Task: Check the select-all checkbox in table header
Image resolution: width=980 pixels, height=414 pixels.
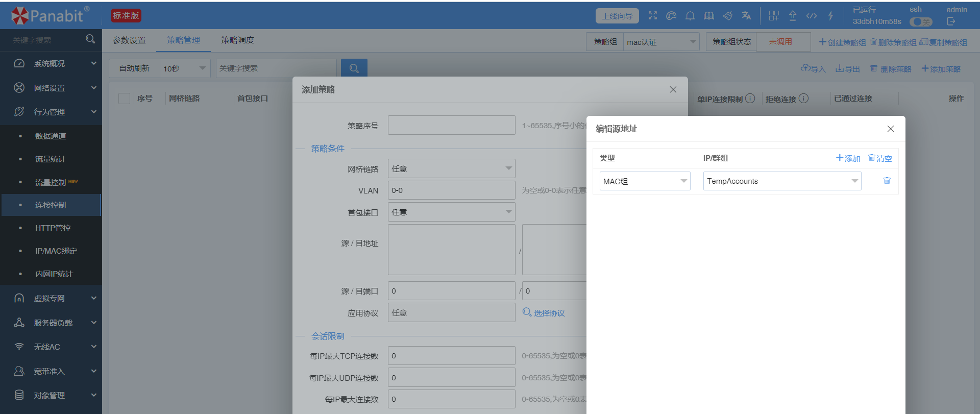Action: [x=124, y=99]
